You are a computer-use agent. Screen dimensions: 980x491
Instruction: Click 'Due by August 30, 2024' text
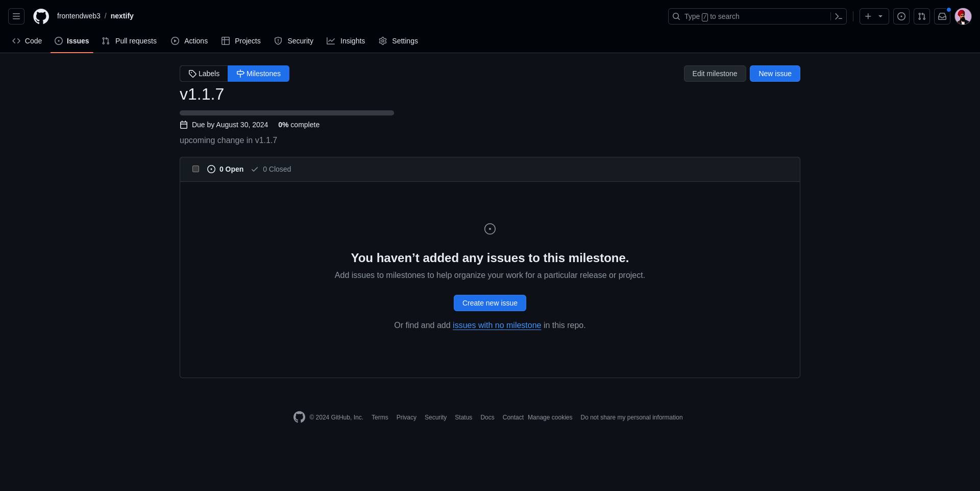(x=230, y=125)
